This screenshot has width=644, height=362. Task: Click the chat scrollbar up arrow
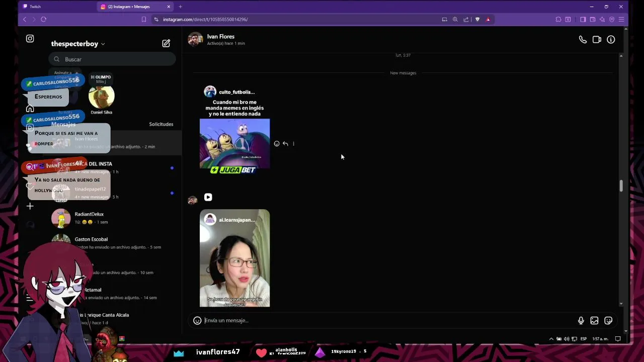pos(621,55)
